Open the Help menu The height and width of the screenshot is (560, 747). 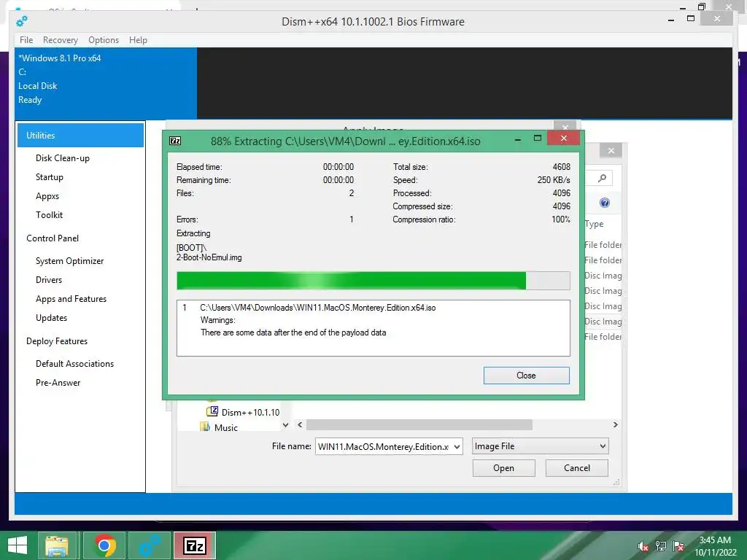138,40
